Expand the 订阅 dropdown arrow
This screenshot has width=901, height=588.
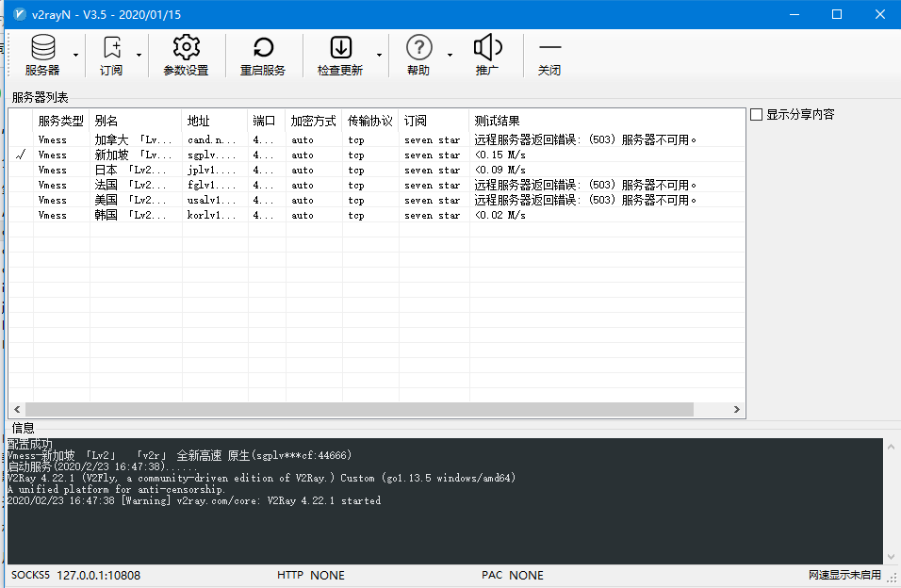coord(139,56)
